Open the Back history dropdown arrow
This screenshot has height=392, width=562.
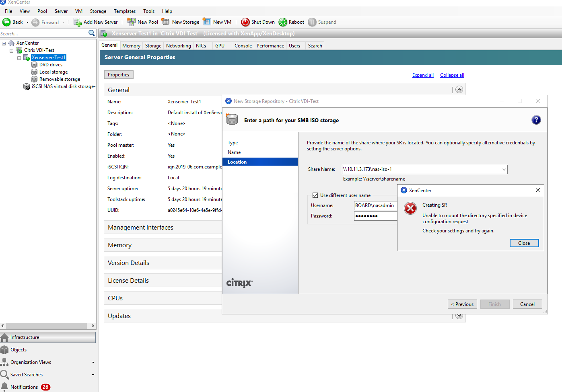tap(27, 23)
